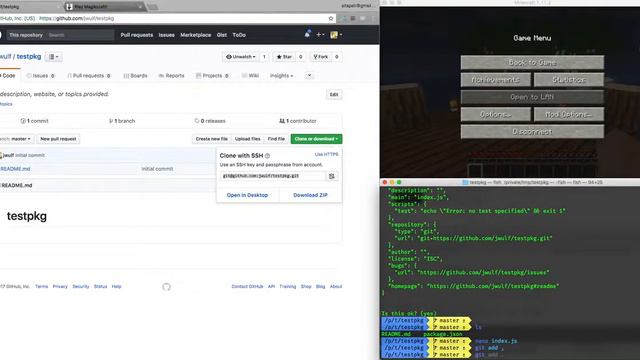Open the Terms footer link

(42, 287)
